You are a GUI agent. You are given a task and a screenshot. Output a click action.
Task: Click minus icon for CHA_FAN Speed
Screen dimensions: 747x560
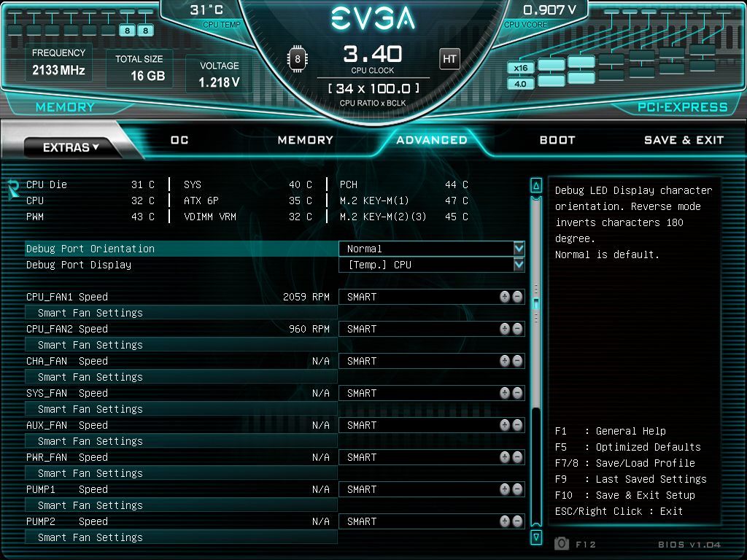tap(517, 361)
